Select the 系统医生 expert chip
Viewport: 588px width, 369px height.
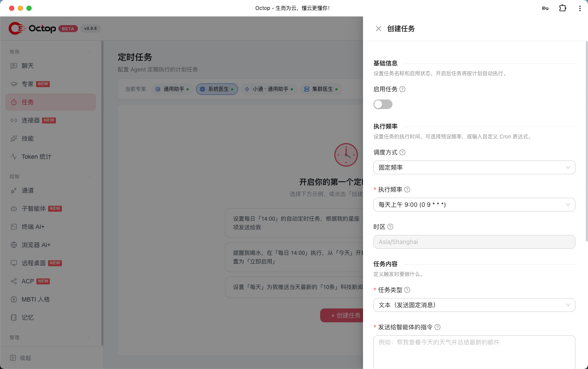pyautogui.click(x=217, y=89)
